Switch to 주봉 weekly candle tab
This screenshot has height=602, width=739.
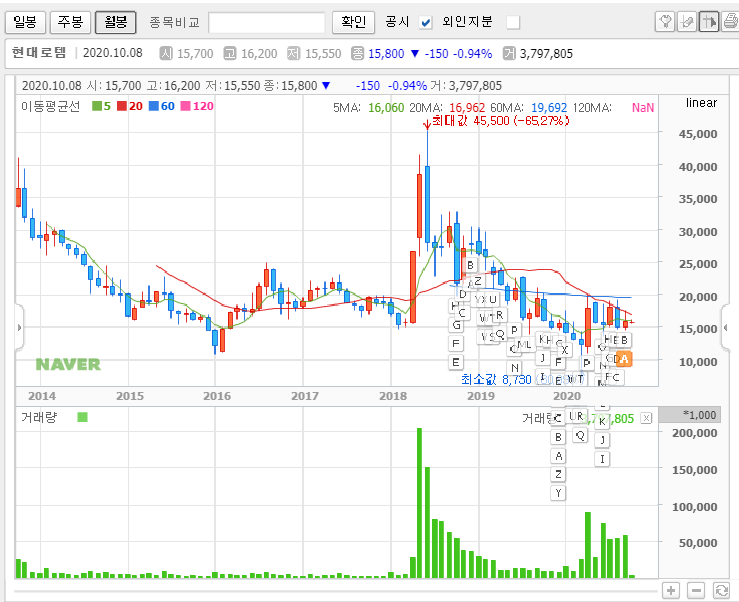70,22
